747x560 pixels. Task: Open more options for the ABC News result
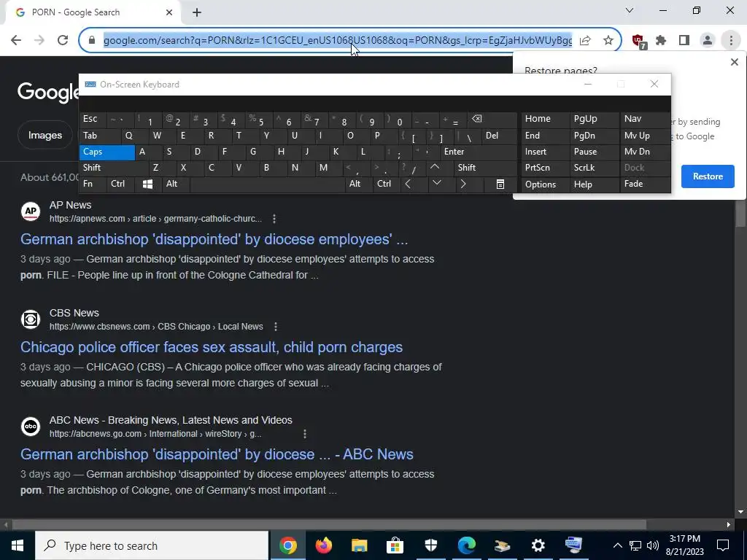[x=305, y=434]
